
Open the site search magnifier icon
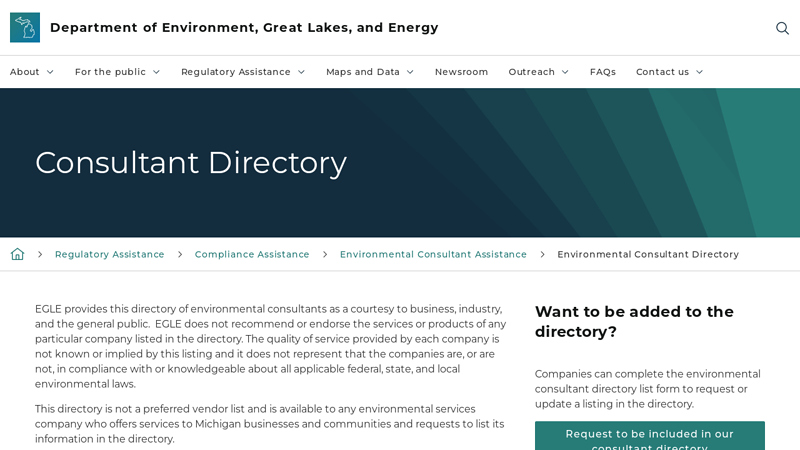(782, 28)
